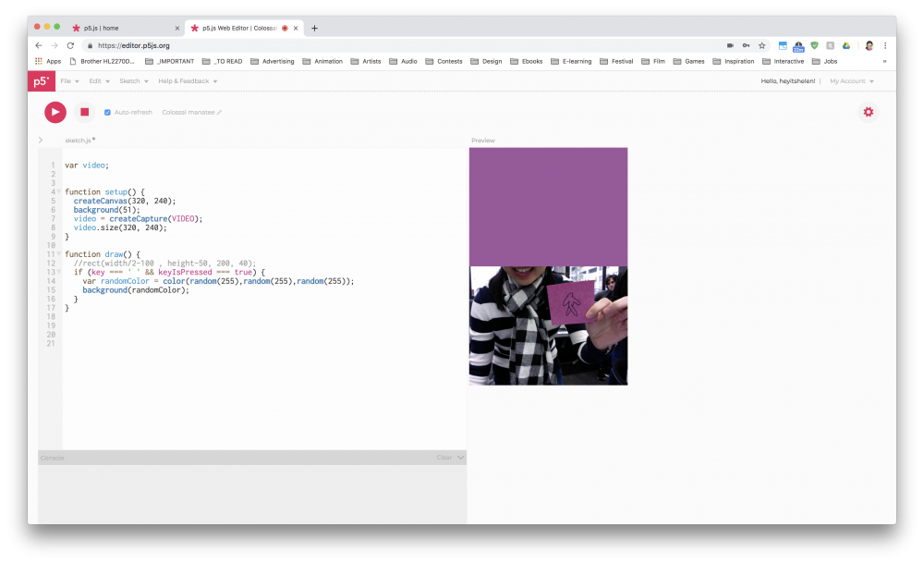
Task: Edit sketch name with the pencil icon
Action: 220,113
